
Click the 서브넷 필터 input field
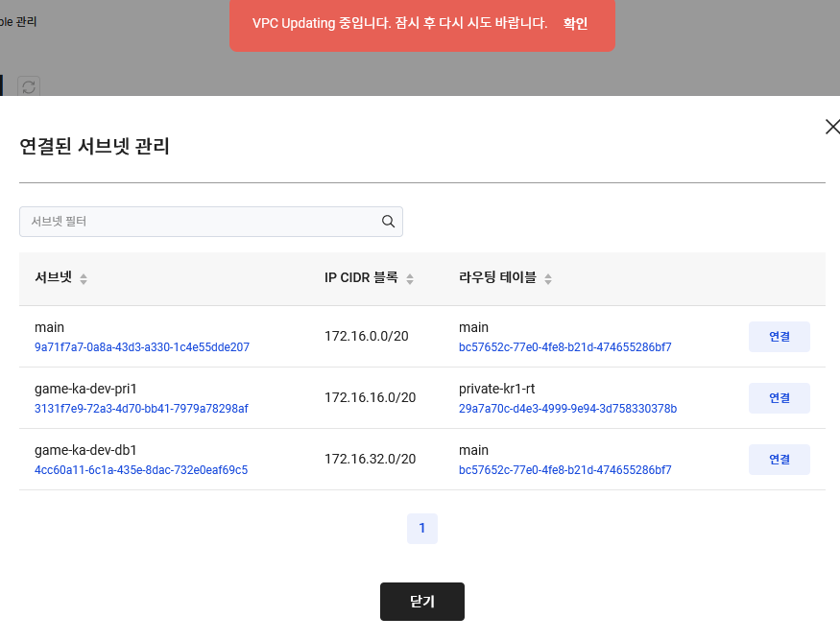[192, 221]
